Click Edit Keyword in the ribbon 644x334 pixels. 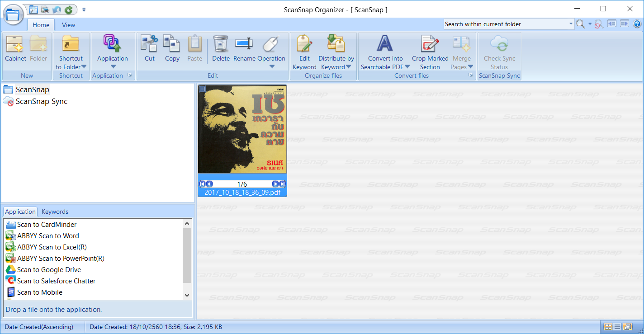[305, 52]
